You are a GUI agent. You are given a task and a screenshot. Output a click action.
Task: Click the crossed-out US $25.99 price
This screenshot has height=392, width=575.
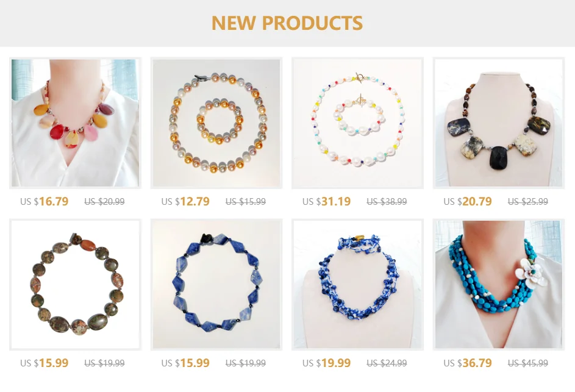(528, 202)
